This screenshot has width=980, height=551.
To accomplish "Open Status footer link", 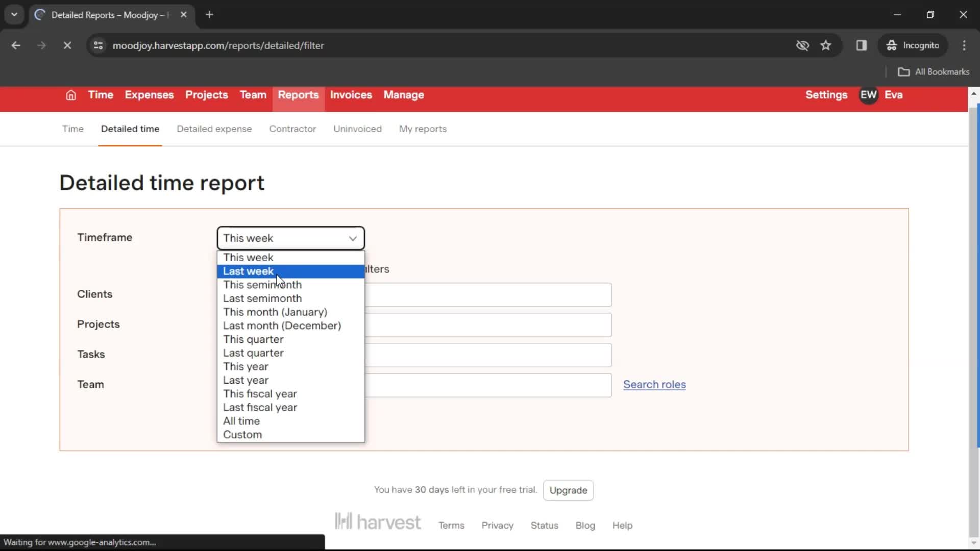I will [544, 525].
